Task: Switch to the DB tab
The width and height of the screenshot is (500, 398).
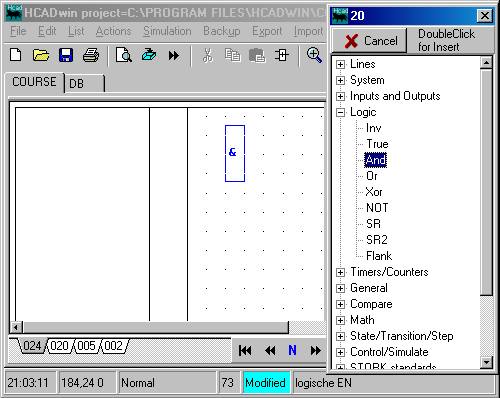Action: 84,83
